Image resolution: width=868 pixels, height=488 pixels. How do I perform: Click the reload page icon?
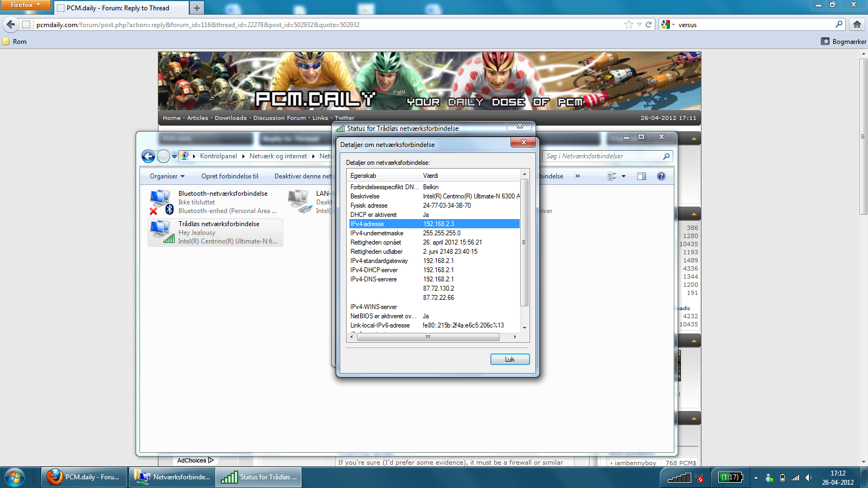tap(648, 24)
